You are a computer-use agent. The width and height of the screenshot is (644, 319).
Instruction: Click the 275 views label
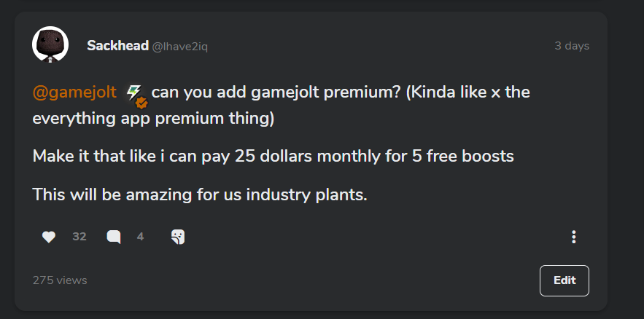click(x=60, y=280)
